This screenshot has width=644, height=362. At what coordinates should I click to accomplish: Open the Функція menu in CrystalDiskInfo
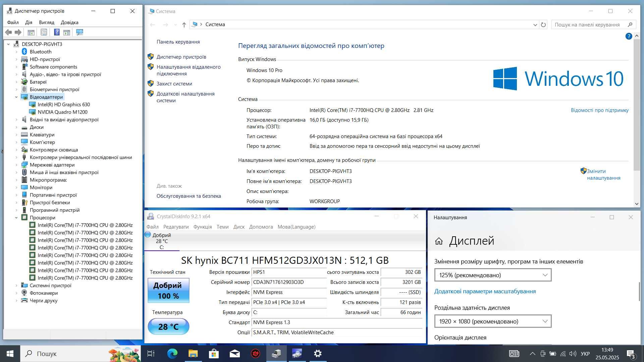click(x=203, y=227)
